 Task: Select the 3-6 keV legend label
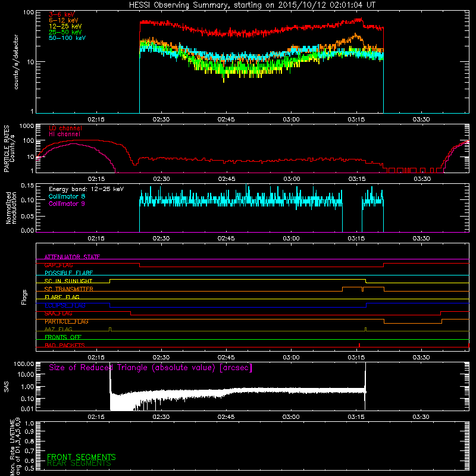pyautogui.click(x=62, y=14)
